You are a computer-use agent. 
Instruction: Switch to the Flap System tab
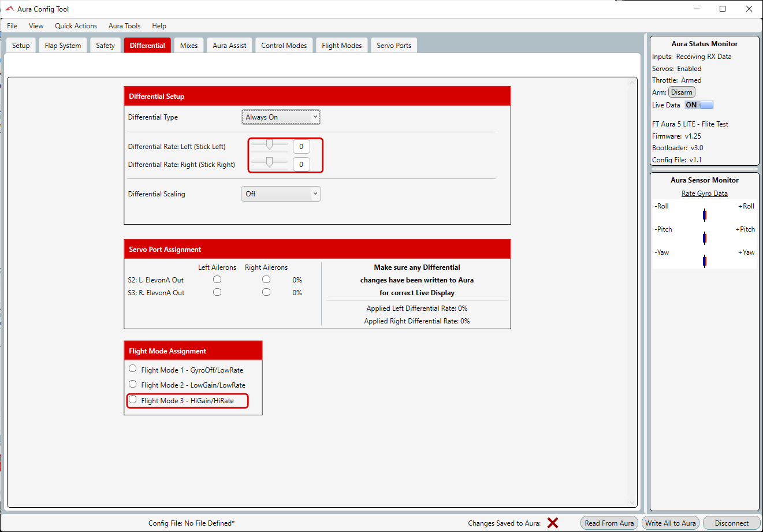(x=63, y=46)
